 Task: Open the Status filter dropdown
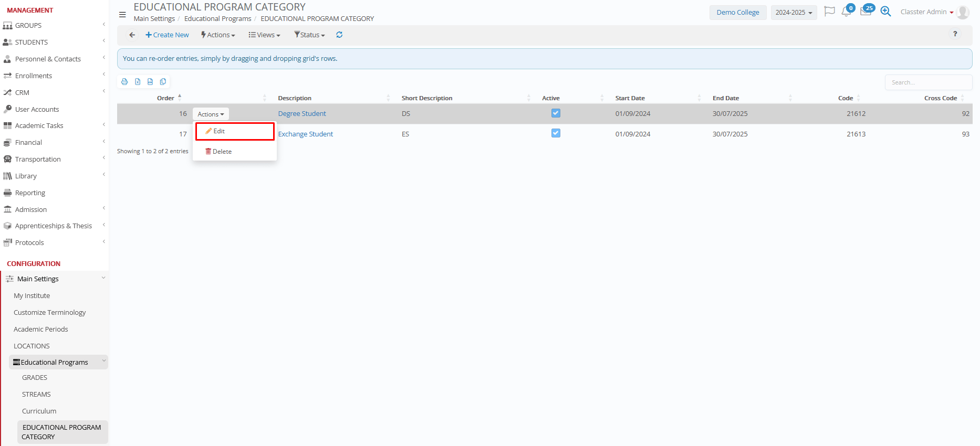310,35
